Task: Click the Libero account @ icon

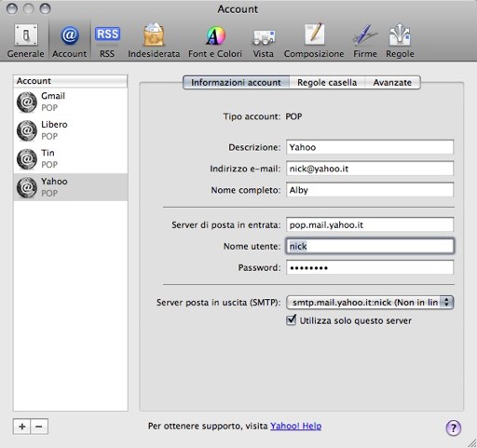Action: (27, 130)
